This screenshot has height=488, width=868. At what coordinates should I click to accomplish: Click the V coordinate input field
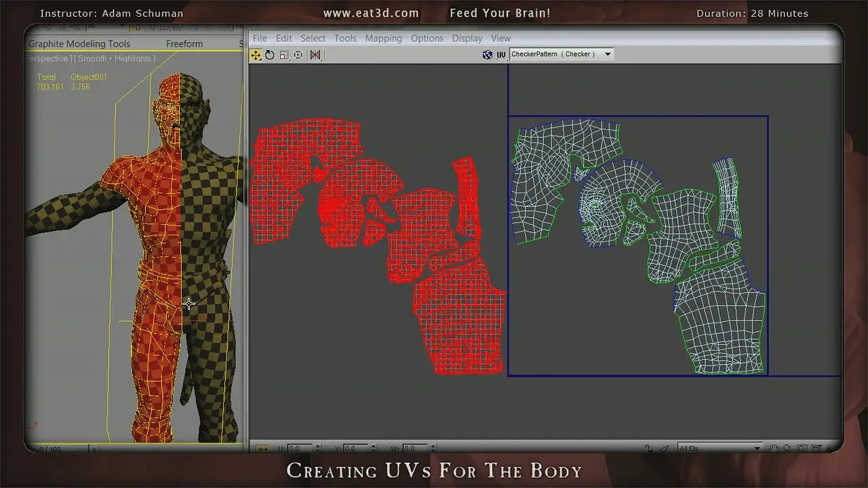(357, 448)
